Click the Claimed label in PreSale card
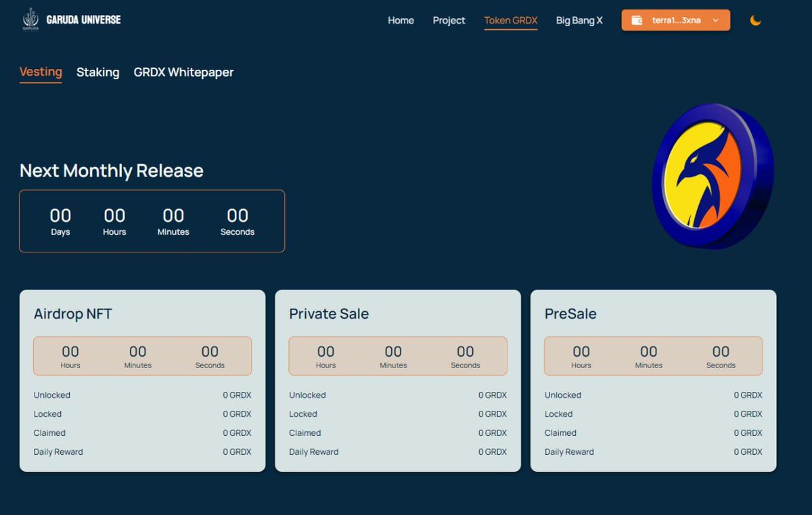The image size is (812, 515). pos(560,433)
